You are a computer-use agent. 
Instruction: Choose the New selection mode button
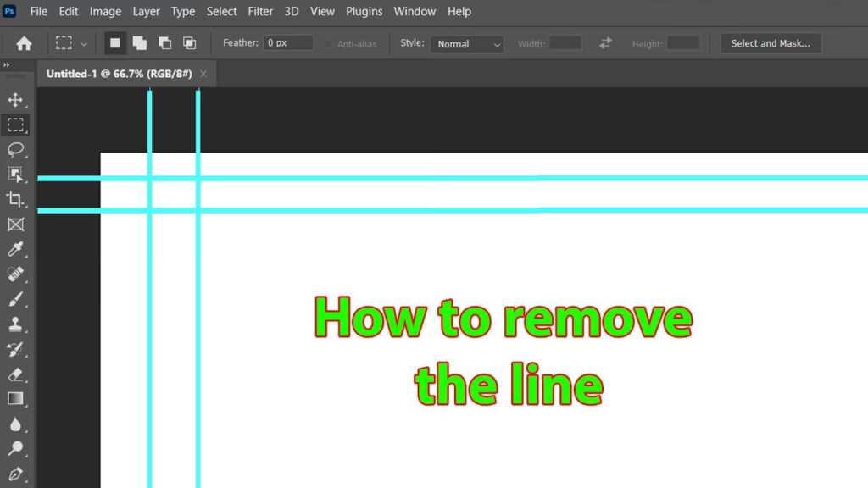pos(115,43)
